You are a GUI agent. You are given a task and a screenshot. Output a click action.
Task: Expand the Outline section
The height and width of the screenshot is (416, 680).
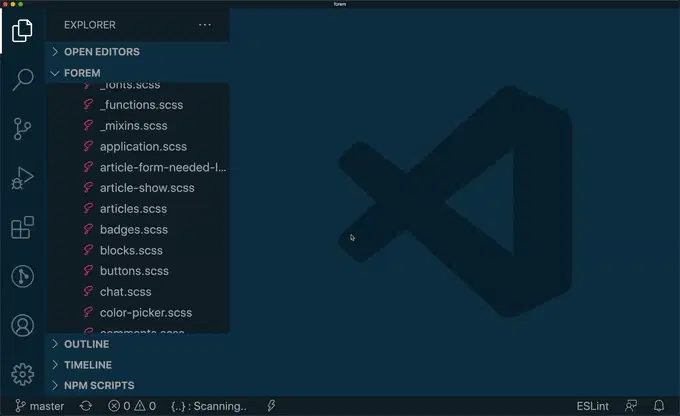pos(138,344)
